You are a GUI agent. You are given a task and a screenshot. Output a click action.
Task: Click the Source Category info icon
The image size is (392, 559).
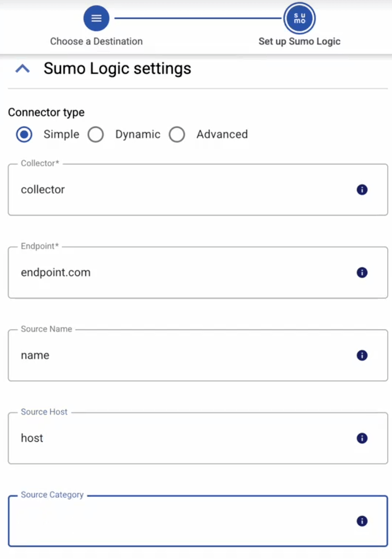point(362,521)
